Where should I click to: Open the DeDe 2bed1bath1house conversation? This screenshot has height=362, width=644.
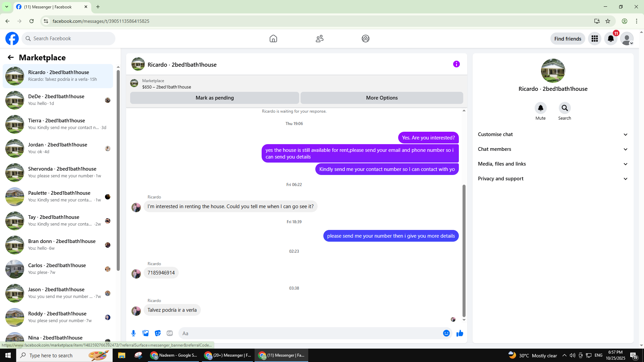pos(58,100)
